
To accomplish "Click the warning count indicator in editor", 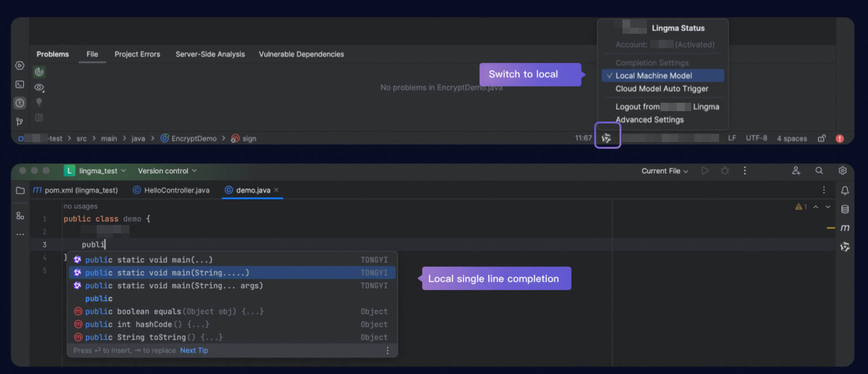I will pyautogui.click(x=801, y=207).
